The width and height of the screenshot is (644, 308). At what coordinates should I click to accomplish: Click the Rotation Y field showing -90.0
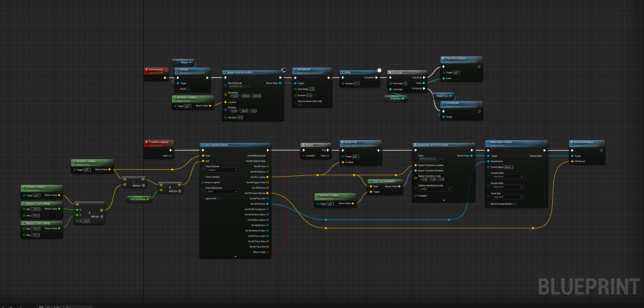click(x=244, y=111)
